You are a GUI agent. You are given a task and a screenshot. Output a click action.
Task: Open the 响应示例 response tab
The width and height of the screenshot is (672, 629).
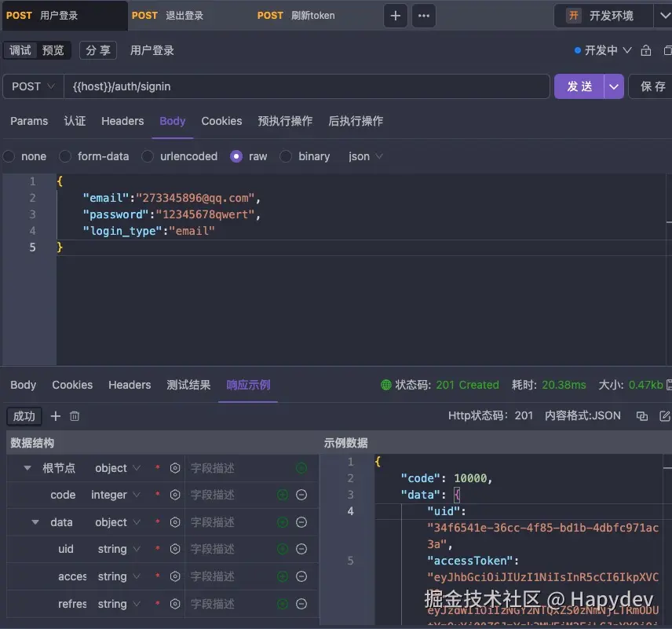[x=248, y=385]
